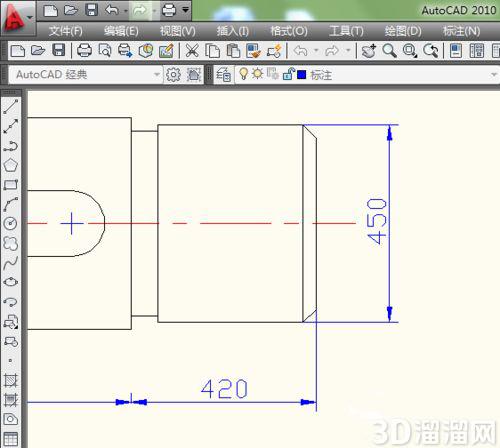Click the Paste clipboard icon
The image size is (500, 448).
point(233,51)
